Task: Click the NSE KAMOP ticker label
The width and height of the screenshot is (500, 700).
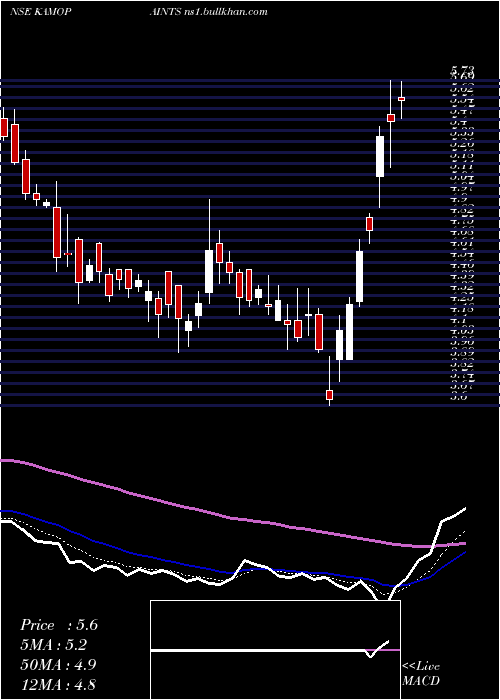Action: [x=40, y=12]
